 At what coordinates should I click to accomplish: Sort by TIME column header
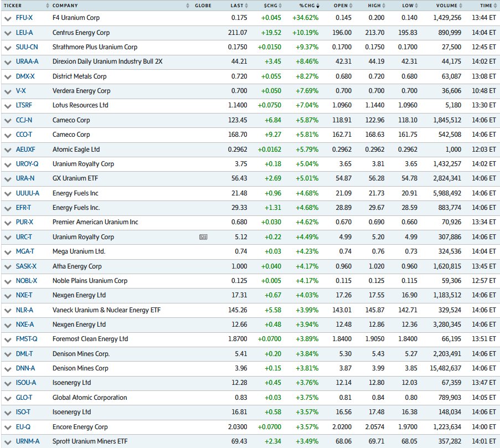486,6
